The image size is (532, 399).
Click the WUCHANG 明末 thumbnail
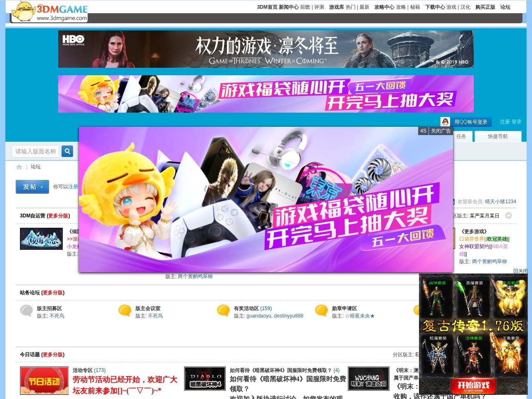point(369,379)
